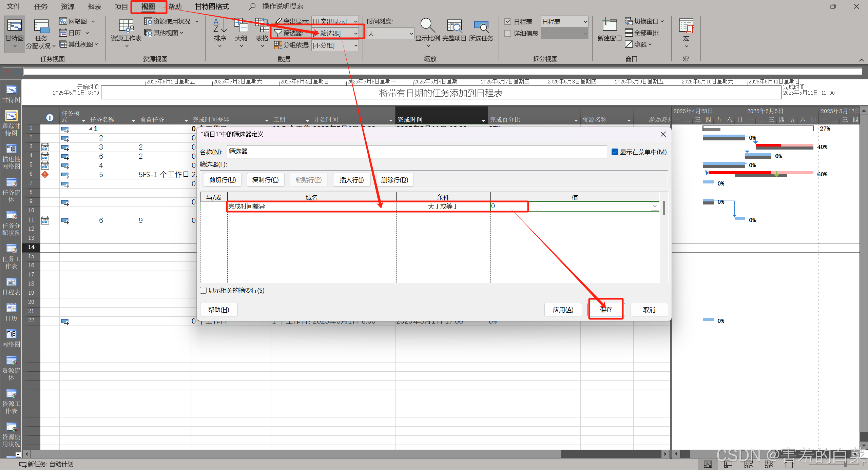Click the 插入行 button

point(352,180)
